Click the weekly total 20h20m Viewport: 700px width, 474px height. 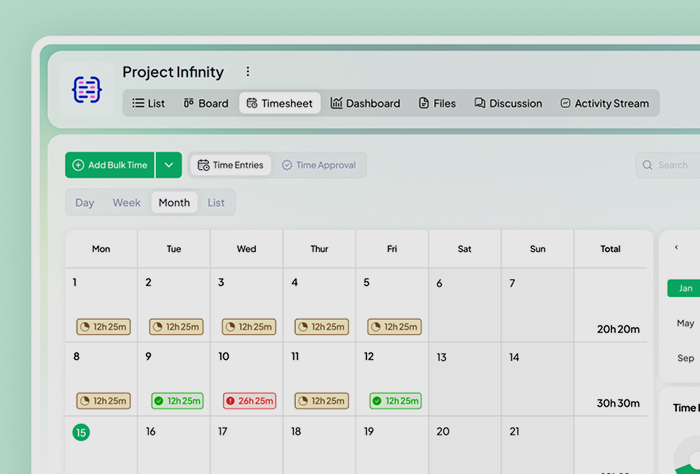618,329
